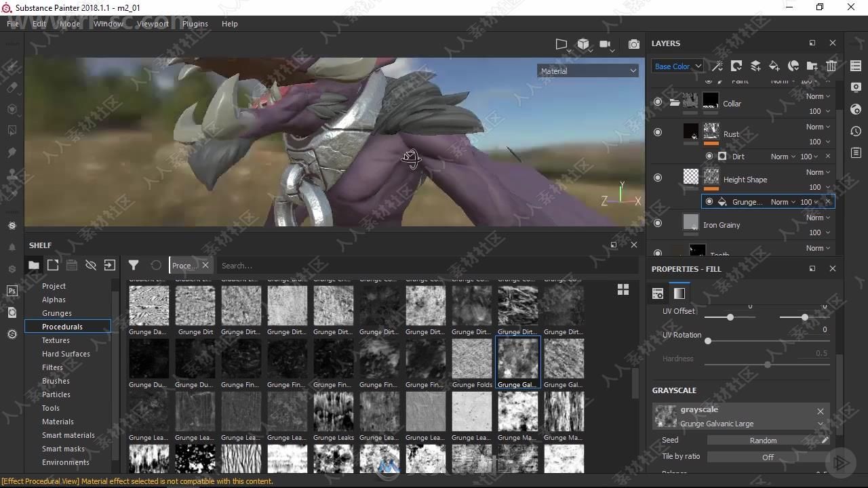Open Collar layer blend mode Norm dropdown
Viewport: 868px width, 488px height.
click(818, 96)
